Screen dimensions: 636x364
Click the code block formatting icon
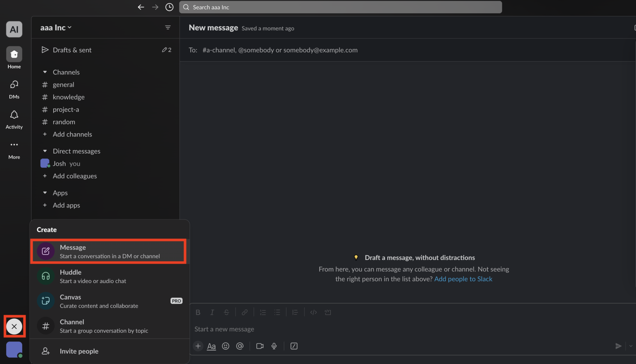[x=328, y=312]
